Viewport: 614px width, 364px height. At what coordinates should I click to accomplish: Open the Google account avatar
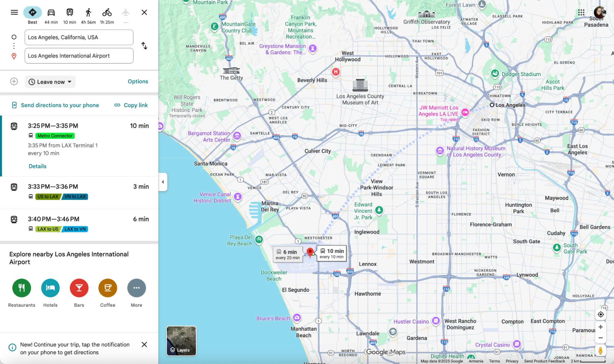(x=600, y=12)
